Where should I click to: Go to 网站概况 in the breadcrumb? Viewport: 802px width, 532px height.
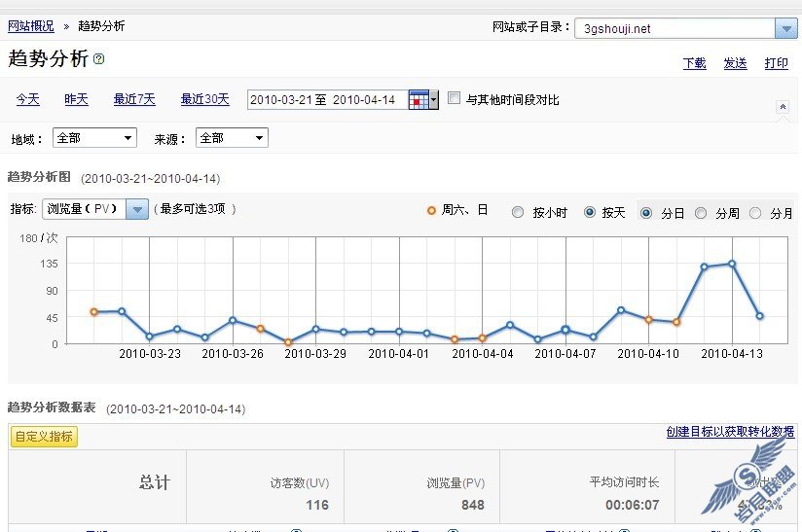pos(31,26)
